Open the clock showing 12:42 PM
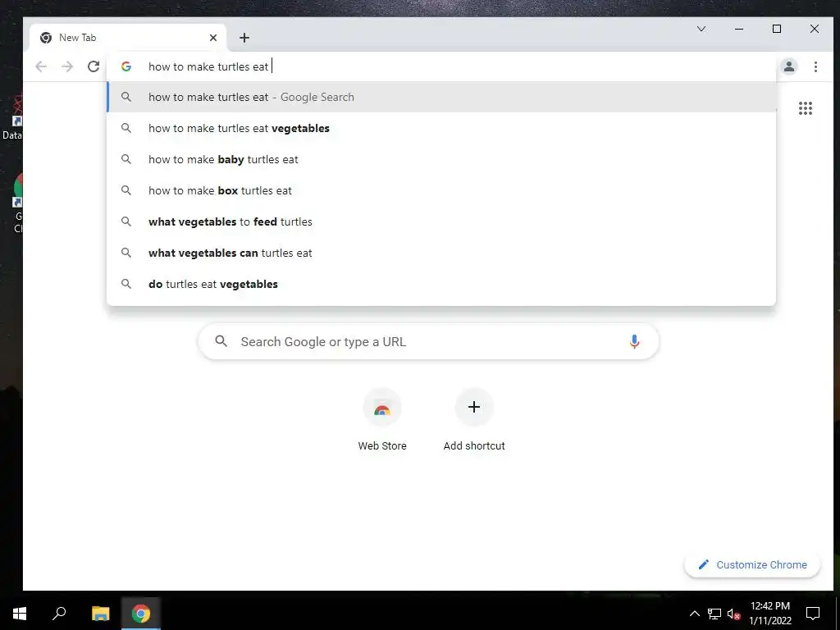This screenshot has width=840, height=630. click(x=769, y=614)
